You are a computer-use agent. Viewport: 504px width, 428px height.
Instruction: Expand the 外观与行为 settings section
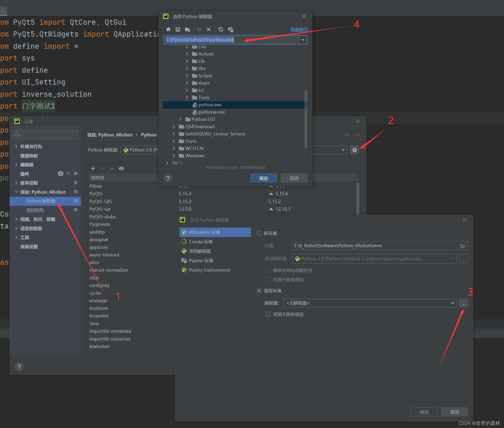click(x=16, y=147)
